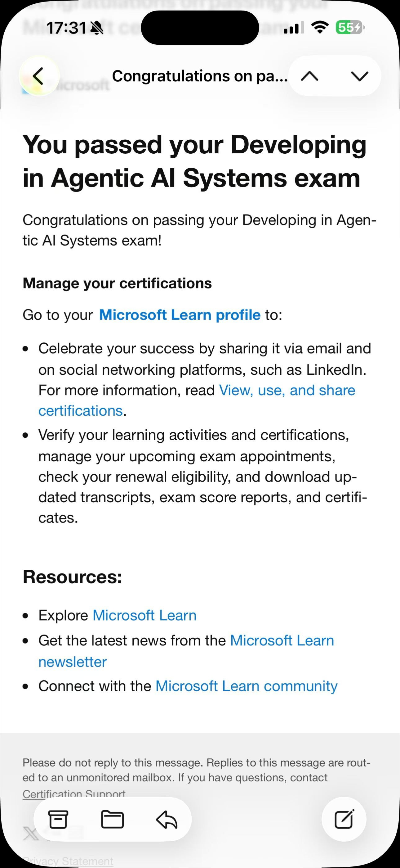400x868 pixels.
Task: Move email with the folder icon
Action: tap(112, 820)
